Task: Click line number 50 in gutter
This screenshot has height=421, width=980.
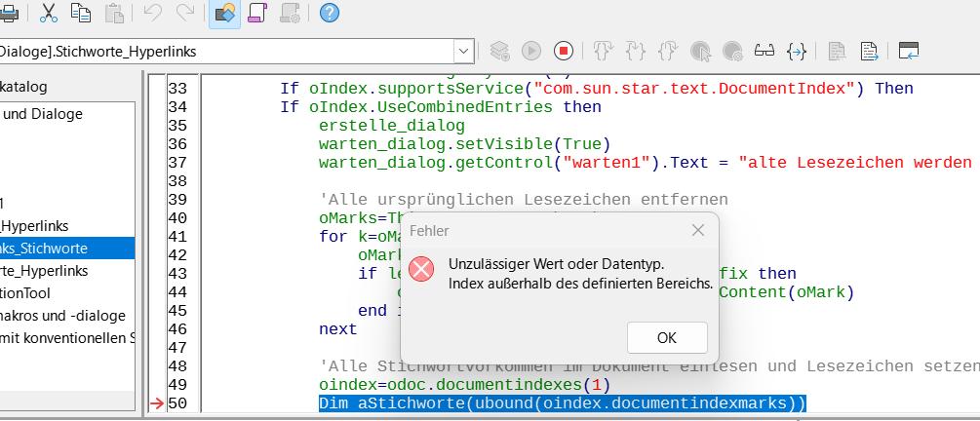Action: pos(176,403)
